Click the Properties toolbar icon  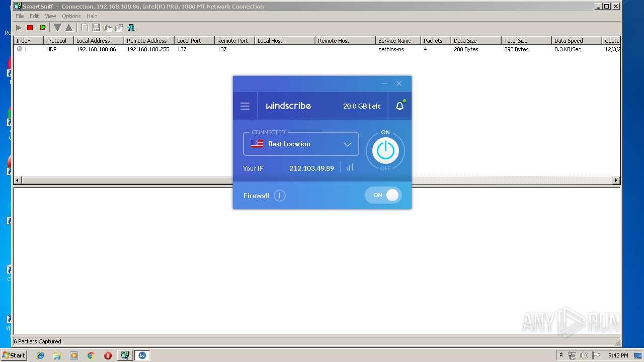[119, 28]
